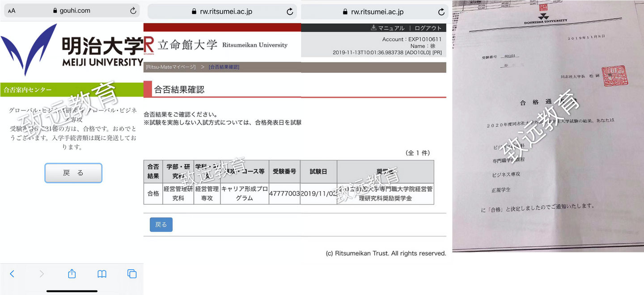Reload the page showing Ritsumeikan University logo

pos(290,12)
